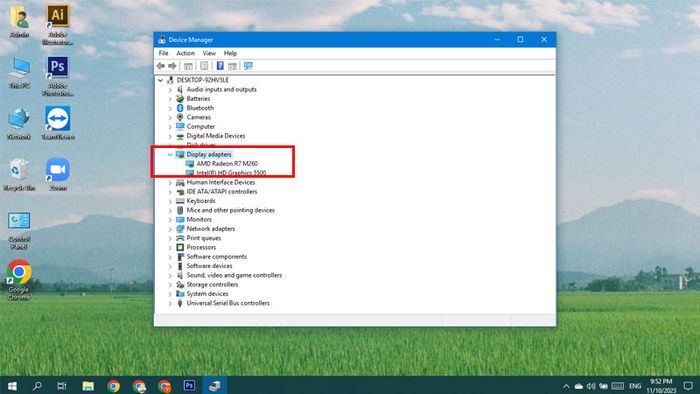Expand the Bluetooth category arrow
The width and height of the screenshot is (700, 394).
[x=170, y=108]
